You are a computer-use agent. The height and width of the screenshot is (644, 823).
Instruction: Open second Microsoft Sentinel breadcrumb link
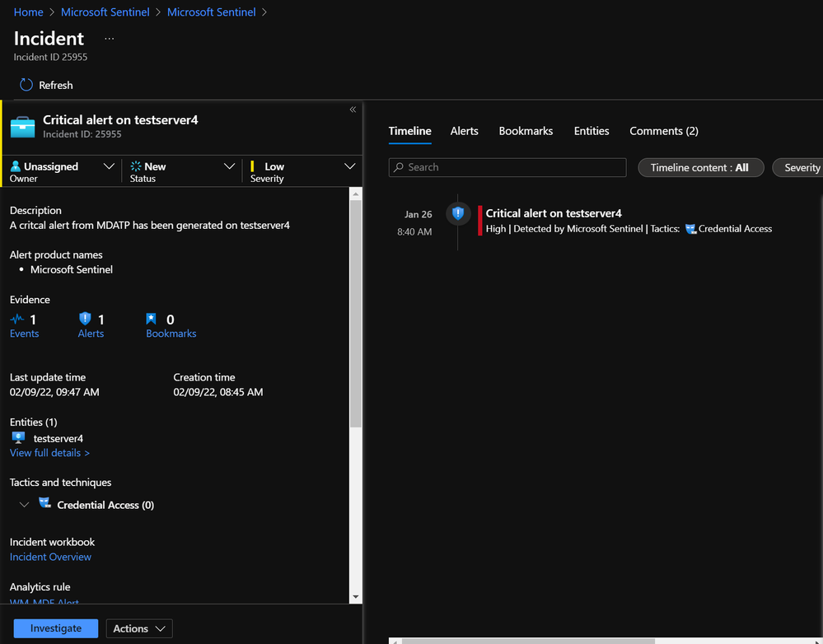(211, 12)
